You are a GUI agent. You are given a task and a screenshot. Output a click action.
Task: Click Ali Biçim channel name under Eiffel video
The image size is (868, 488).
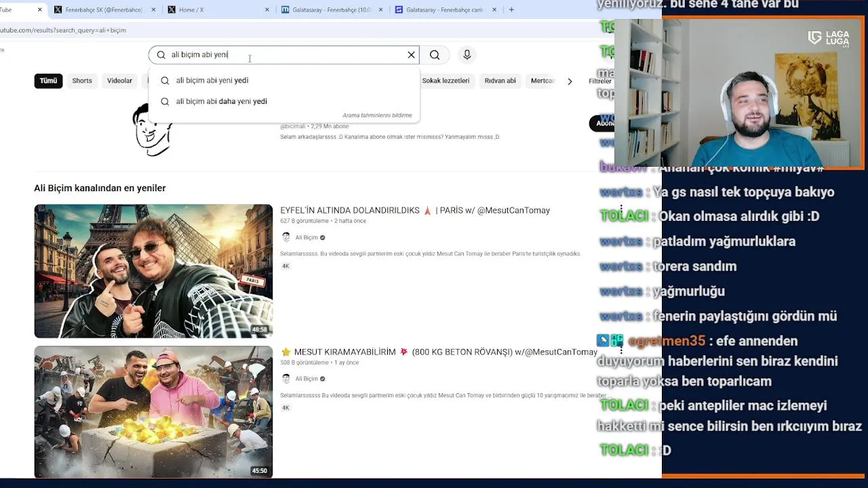(307, 238)
